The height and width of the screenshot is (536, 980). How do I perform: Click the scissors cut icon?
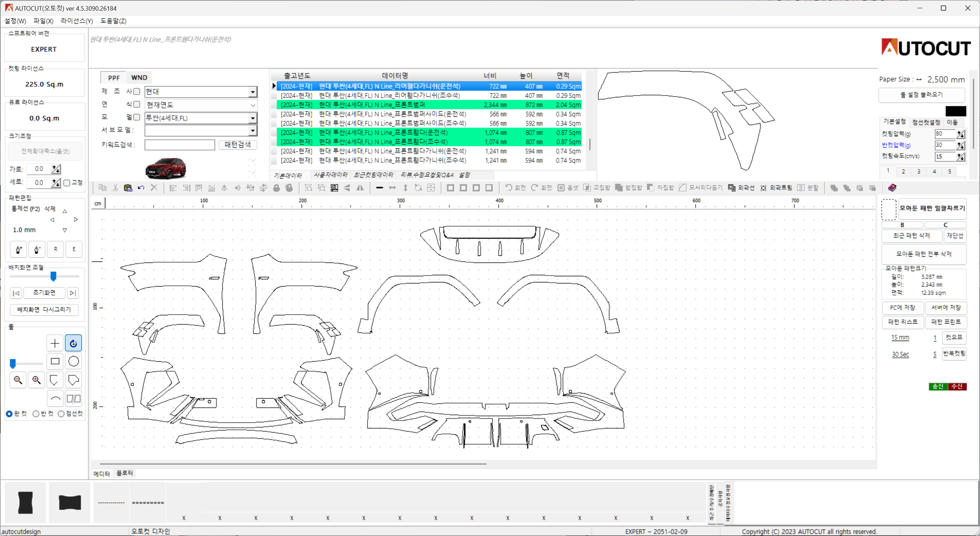point(115,187)
